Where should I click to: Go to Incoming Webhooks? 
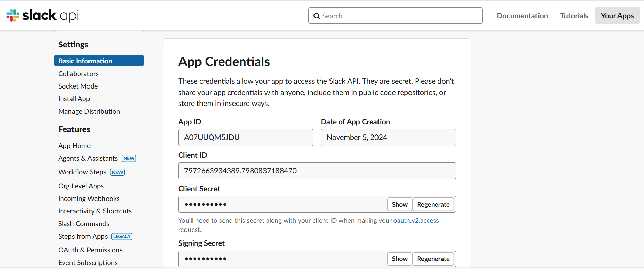click(89, 199)
